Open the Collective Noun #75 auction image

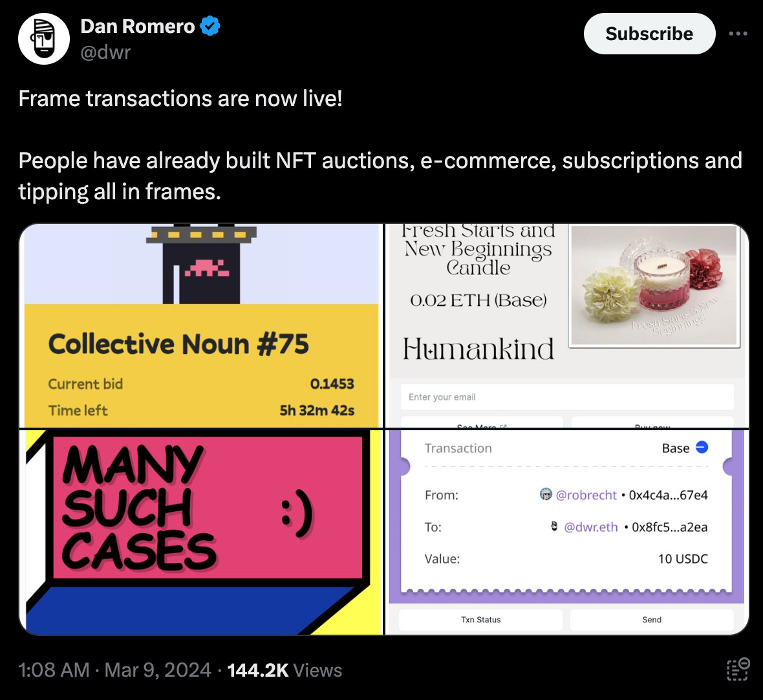point(201,323)
